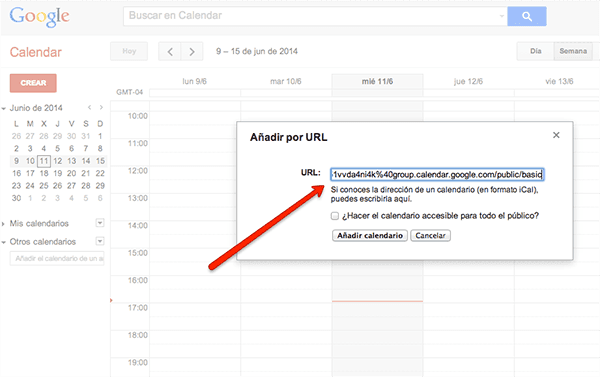The width and height of the screenshot is (600, 377).
Task: Click the Google logo
Action: 39,16
